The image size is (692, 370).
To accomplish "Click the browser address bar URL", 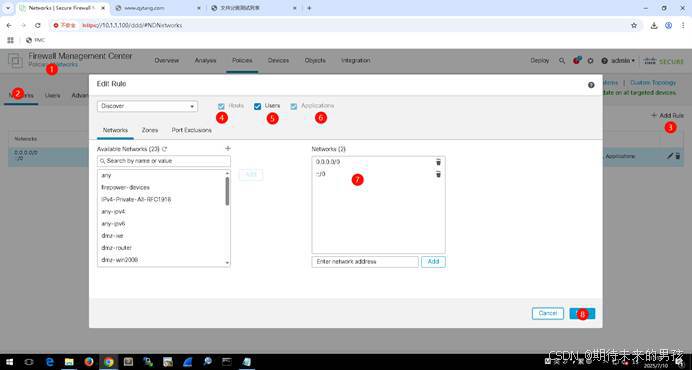I will pos(132,26).
